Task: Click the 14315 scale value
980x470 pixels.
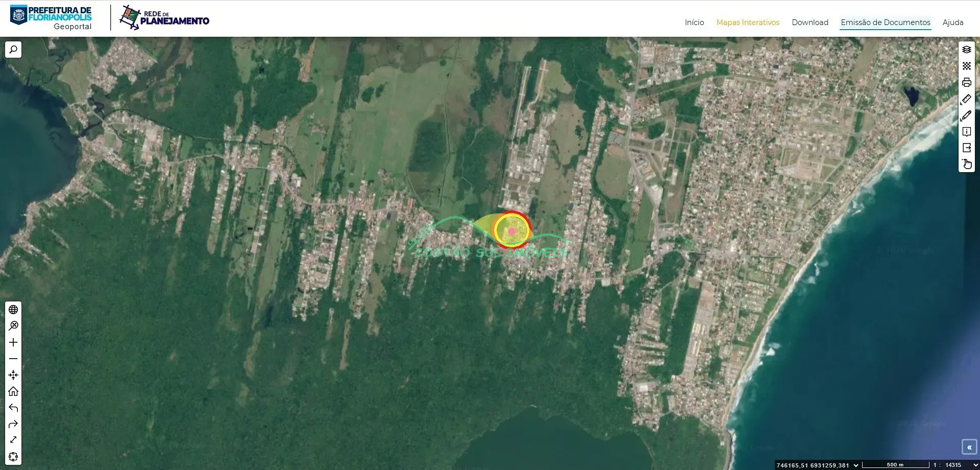Action: tap(953, 465)
